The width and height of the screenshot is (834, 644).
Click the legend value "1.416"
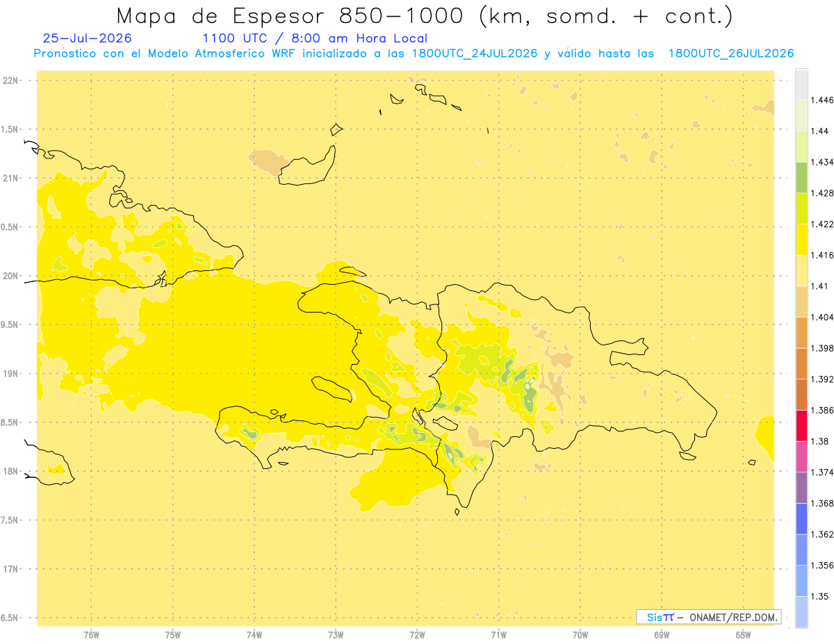coord(822,255)
